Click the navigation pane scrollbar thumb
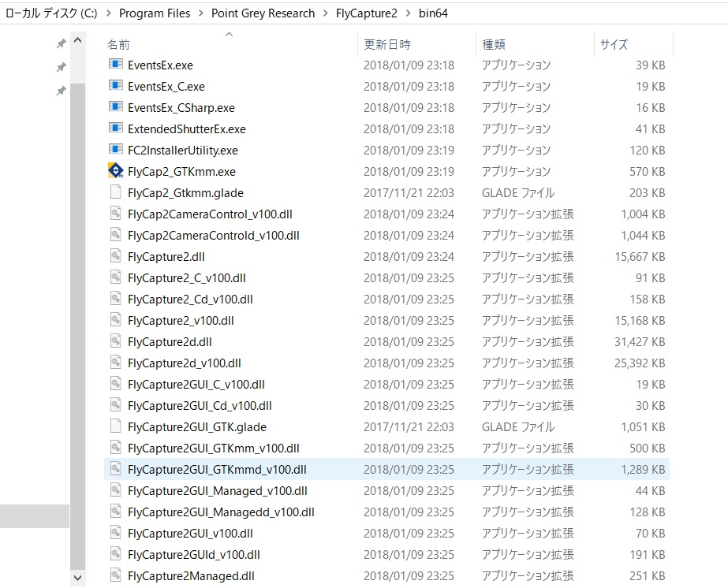The image size is (728, 588). 78,326
